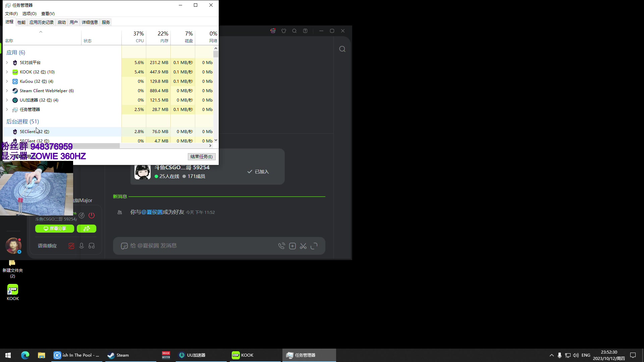
Task: Click the 已加入 joined button
Action: (258, 172)
